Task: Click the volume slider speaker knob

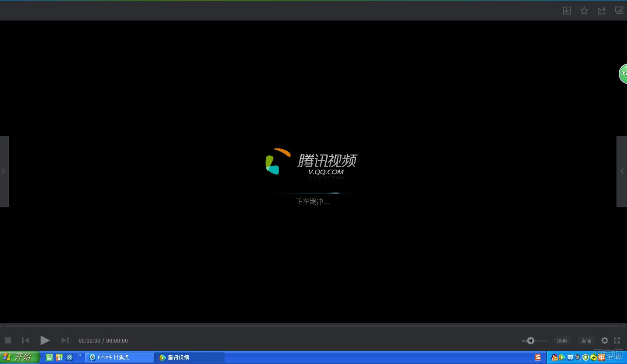Action: click(x=531, y=340)
